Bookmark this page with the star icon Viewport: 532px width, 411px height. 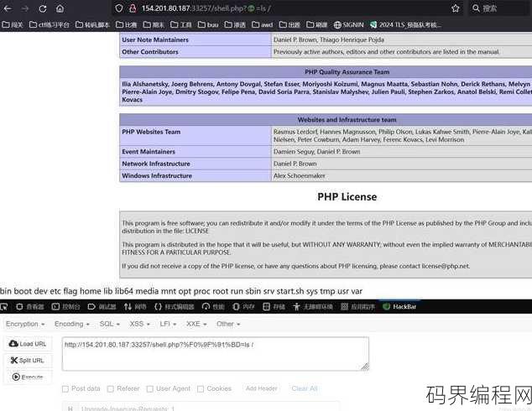point(456,8)
